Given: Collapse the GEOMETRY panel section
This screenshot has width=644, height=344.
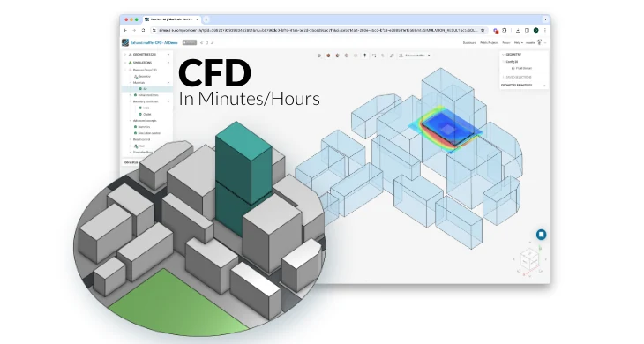Looking at the screenshot, I should point(503,54).
